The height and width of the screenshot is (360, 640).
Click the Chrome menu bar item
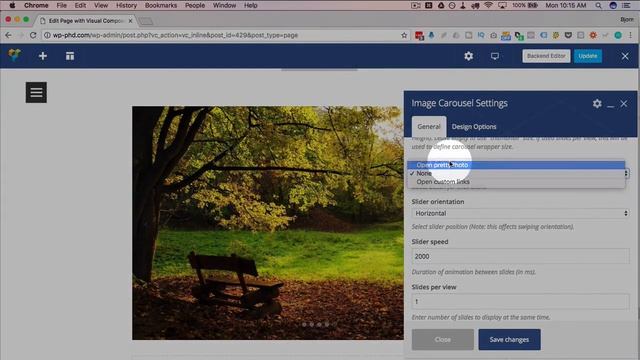point(36,5)
